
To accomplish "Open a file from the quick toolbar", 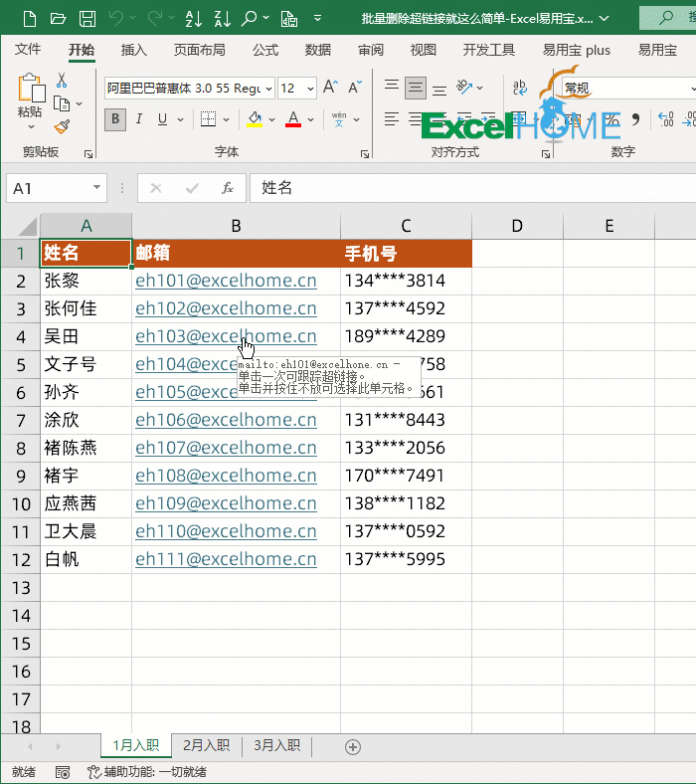I will pos(58,19).
